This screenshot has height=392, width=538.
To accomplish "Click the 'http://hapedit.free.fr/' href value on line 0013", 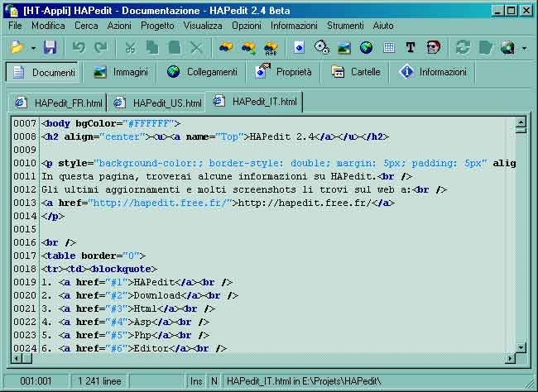I will tap(160, 203).
